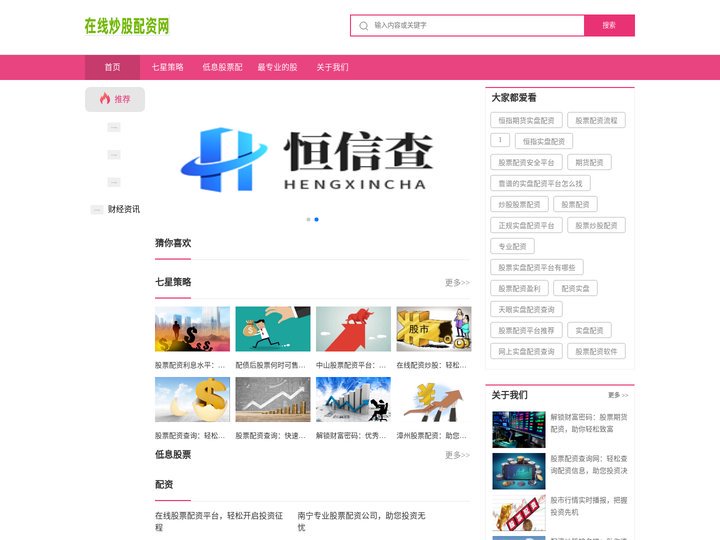Visit 关于我们 in the navigation bar
Screen dimensions: 720x540
pos(332,67)
